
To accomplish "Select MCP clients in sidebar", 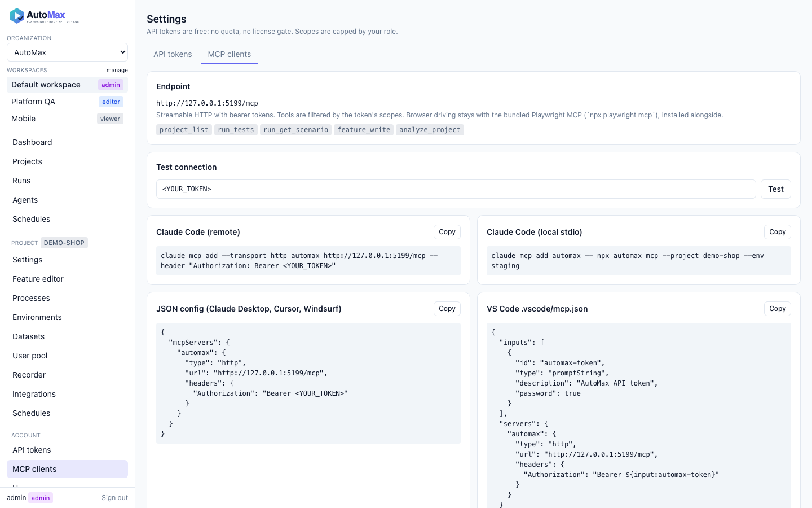I will [x=67, y=469].
